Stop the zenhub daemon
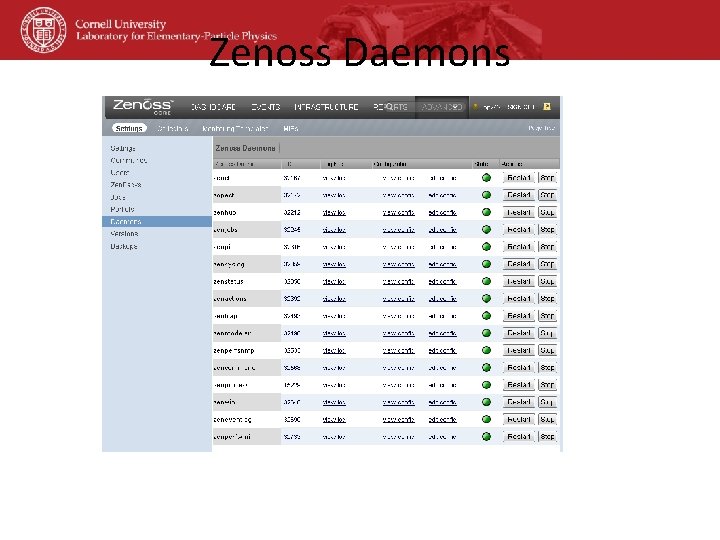The image size is (720, 540). point(547,212)
